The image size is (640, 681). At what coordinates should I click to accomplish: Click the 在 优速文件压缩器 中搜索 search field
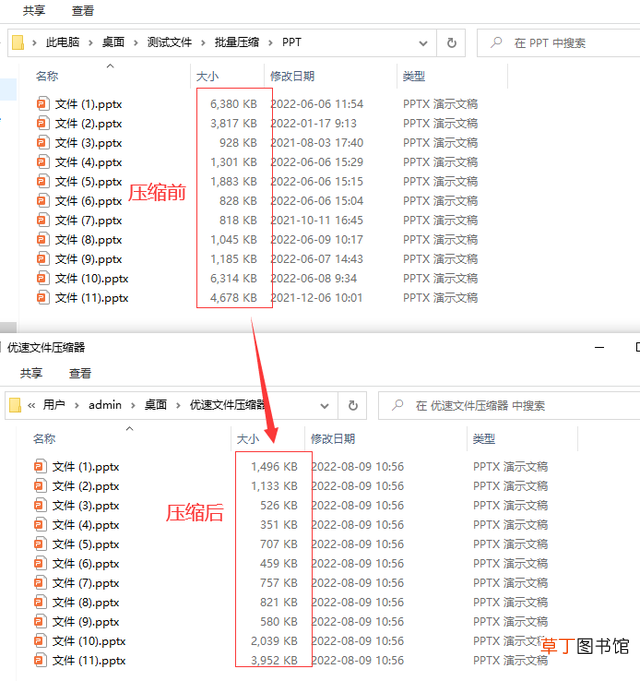click(x=509, y=405)
